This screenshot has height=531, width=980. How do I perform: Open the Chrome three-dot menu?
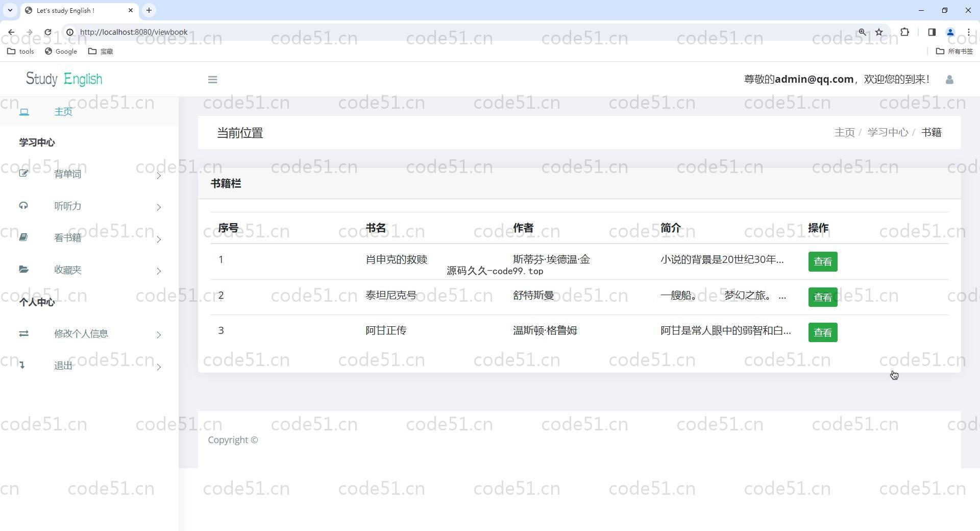click(968, 32)
